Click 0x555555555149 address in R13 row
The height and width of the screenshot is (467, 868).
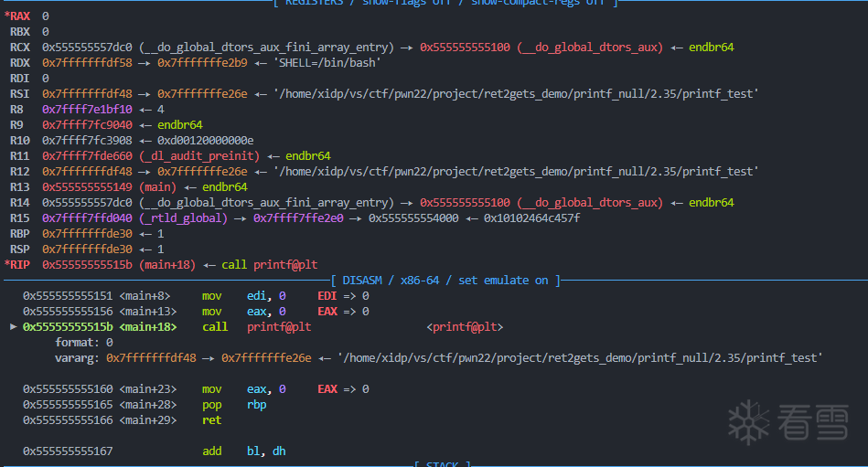coord(87,186)
